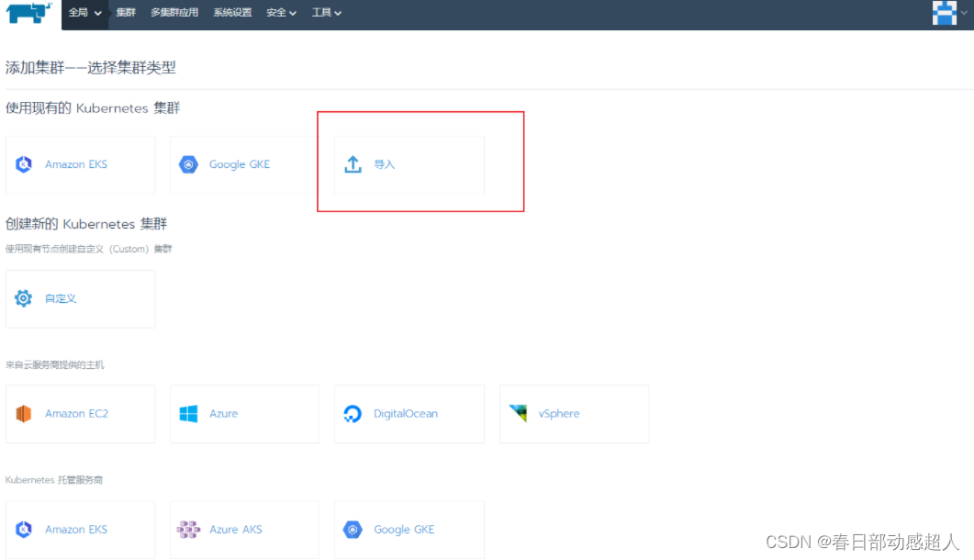
Task: Click the Rancher cow logo
Action: click(x=28, y=13)
